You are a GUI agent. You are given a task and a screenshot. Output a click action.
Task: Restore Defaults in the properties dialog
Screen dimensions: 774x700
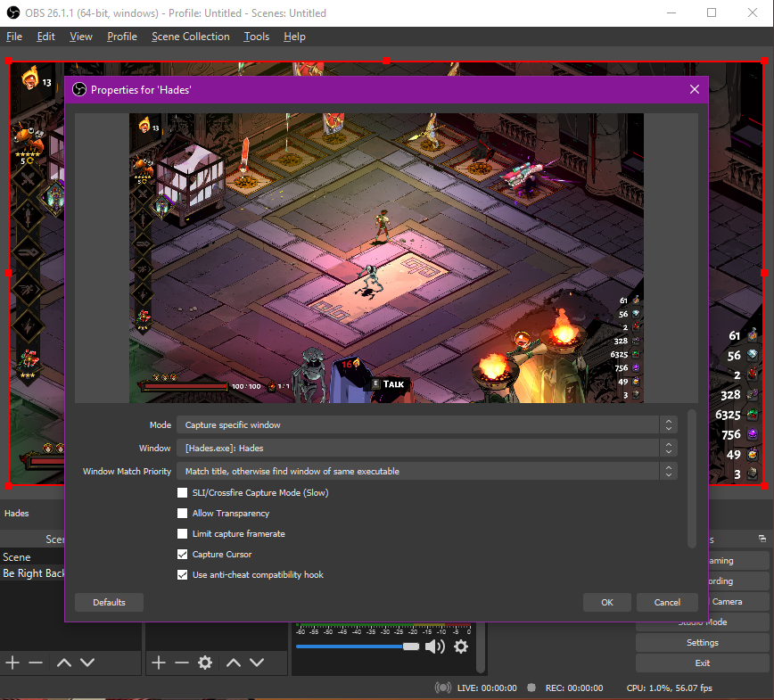(109, 602)
